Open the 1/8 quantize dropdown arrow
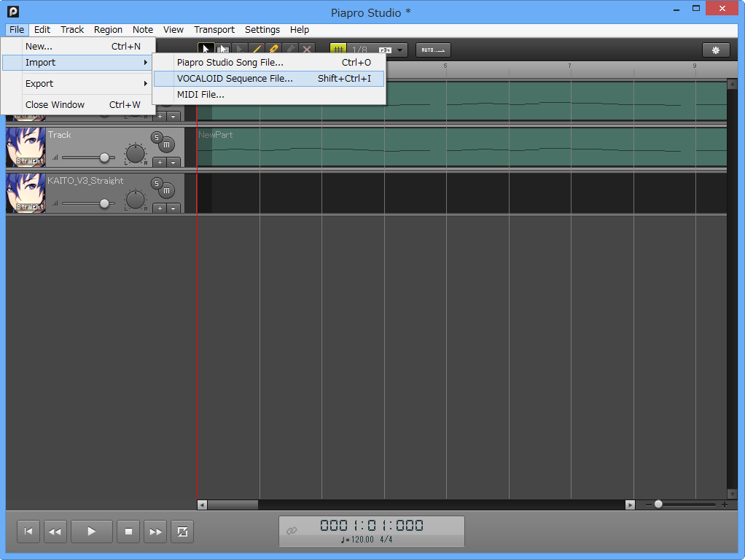The image size is (745, 560). click(x=399, y=50)
